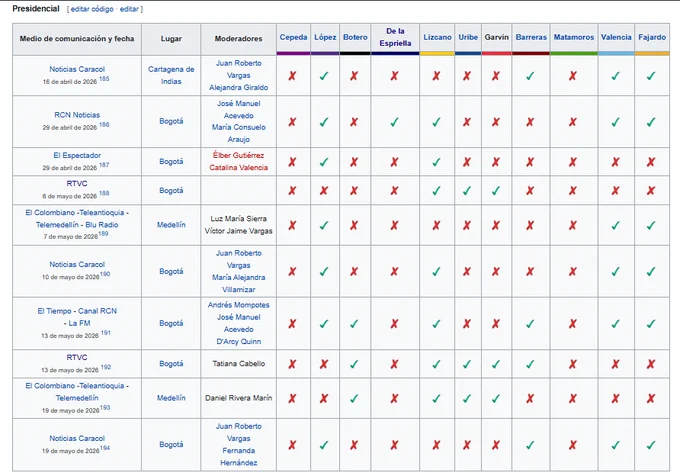The height and width of the screenshot is (476, 680).
Task: Click Valencia's red X in the 13 de mayo RTVC row
Action: 616,364
